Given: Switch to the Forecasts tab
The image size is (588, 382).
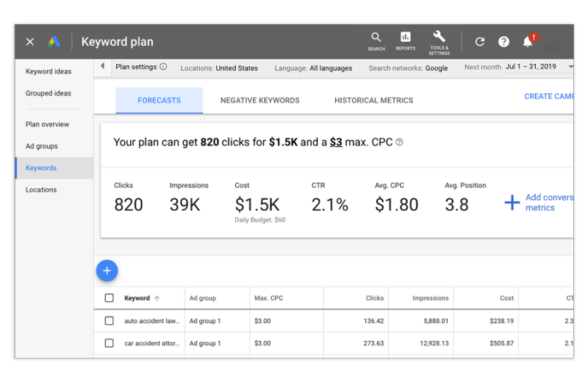Looking at the screenshot, I should click(159, 101).
